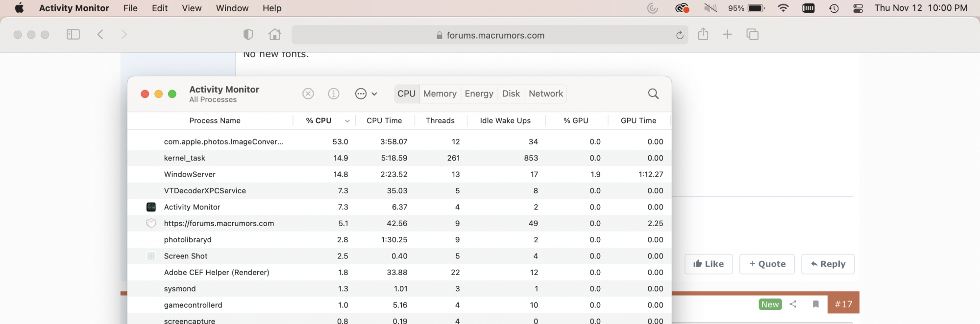Image resolution: width=980 pixels, height=324 pixels.
Task: Select the VTDecoderXPCService process
Action: (399, 190)
